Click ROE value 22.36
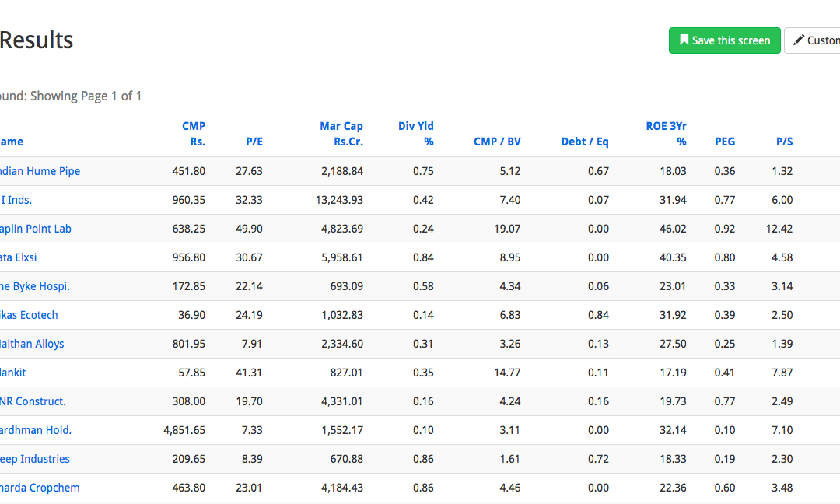The image size is (840, 504). 673,488
